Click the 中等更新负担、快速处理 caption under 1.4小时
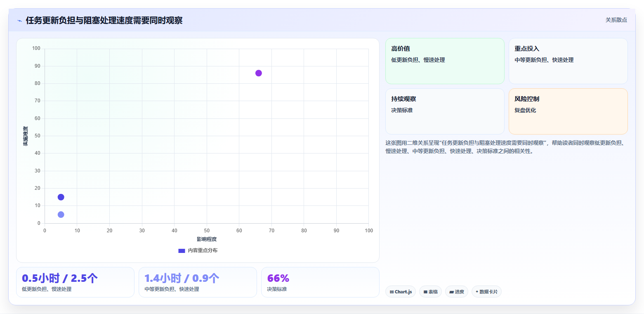 coord(172,289)
